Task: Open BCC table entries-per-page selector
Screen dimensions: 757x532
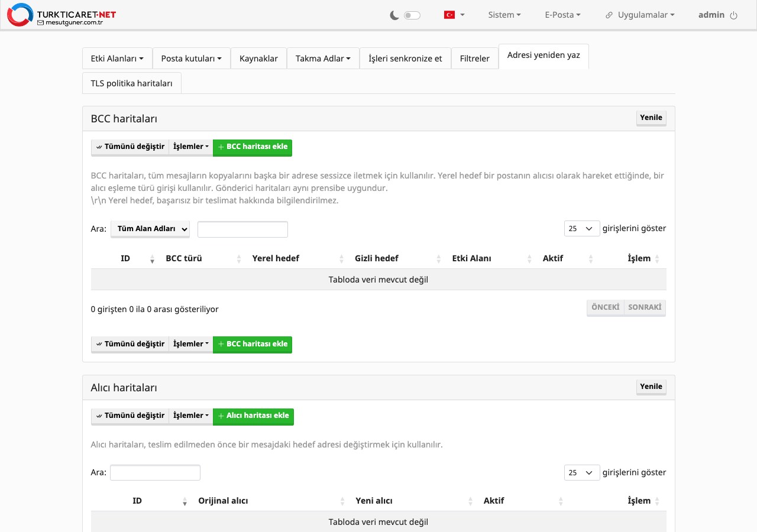Action: pos(582,228)
